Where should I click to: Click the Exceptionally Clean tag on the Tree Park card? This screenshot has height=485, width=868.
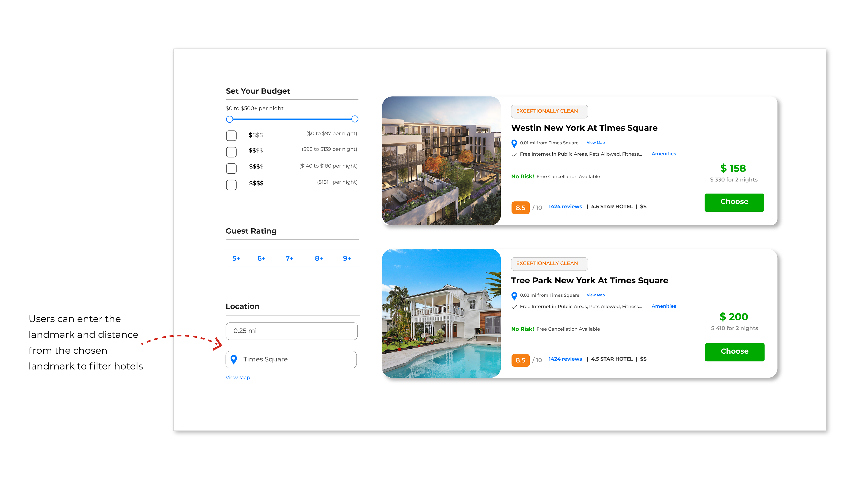coord(549,264)
